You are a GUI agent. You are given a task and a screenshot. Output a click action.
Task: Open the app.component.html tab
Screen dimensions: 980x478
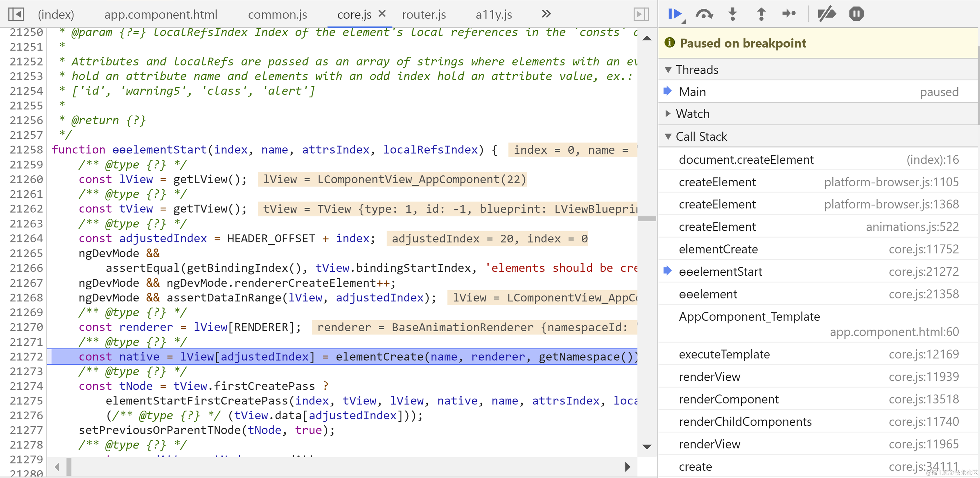[x=160, y=15]
